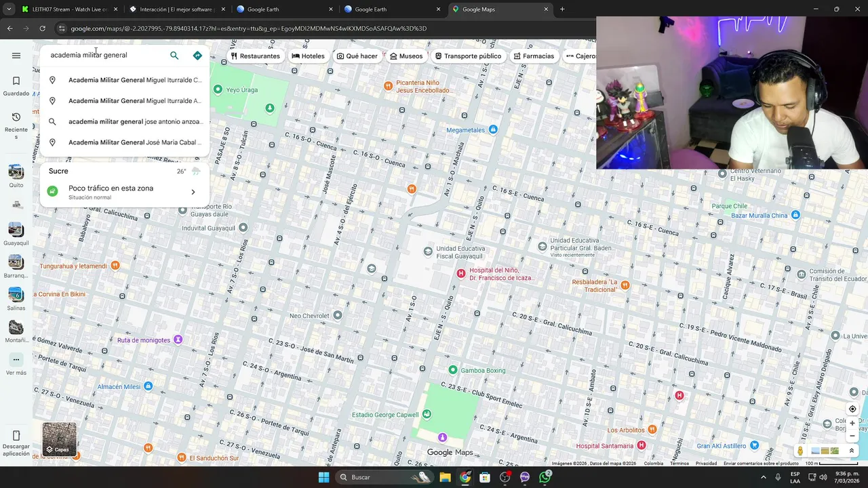Open the Google Maps hamburger menu
Image resolution: width=868 pixels, height=488 pixels.
(x=16, y=56)
